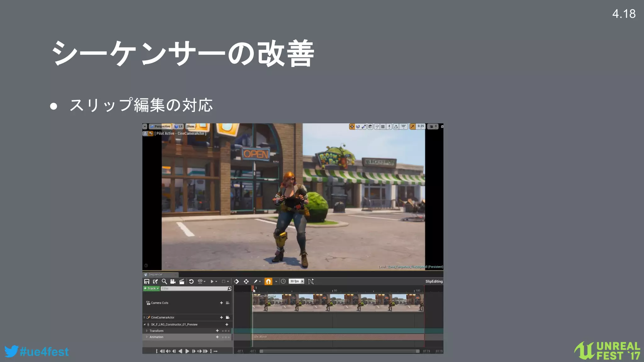Click the Perspective view mode button
This screenshot has width=644, height=362.
pos(160,126)
